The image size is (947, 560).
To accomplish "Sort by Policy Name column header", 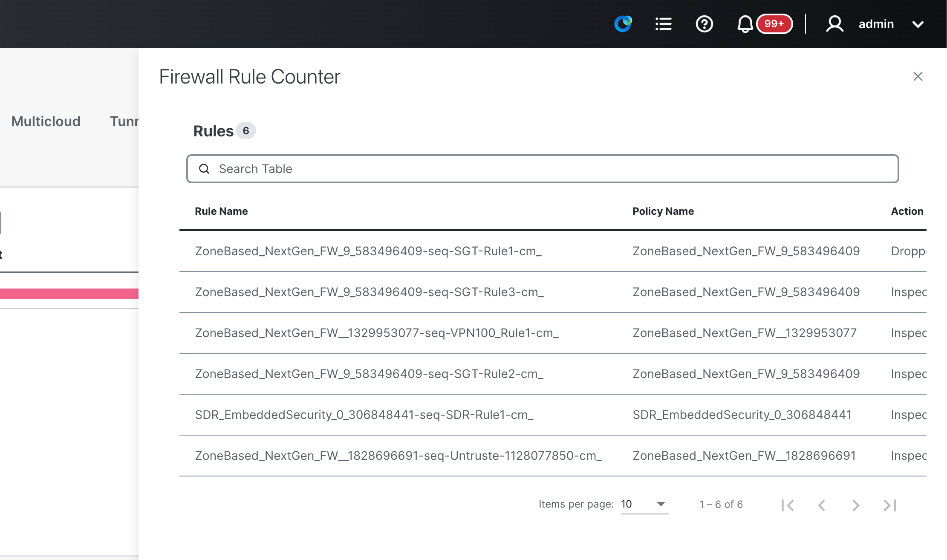I will pos(663,211).
